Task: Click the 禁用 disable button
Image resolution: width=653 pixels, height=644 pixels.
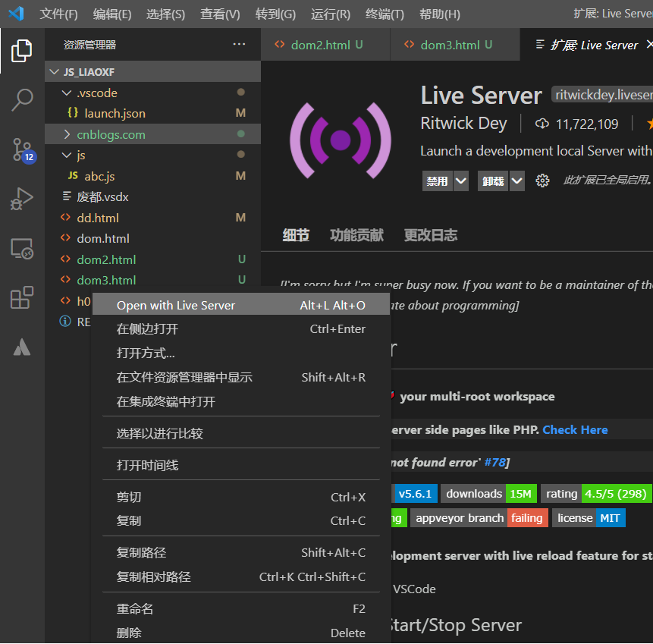Action: pos(438,181)
